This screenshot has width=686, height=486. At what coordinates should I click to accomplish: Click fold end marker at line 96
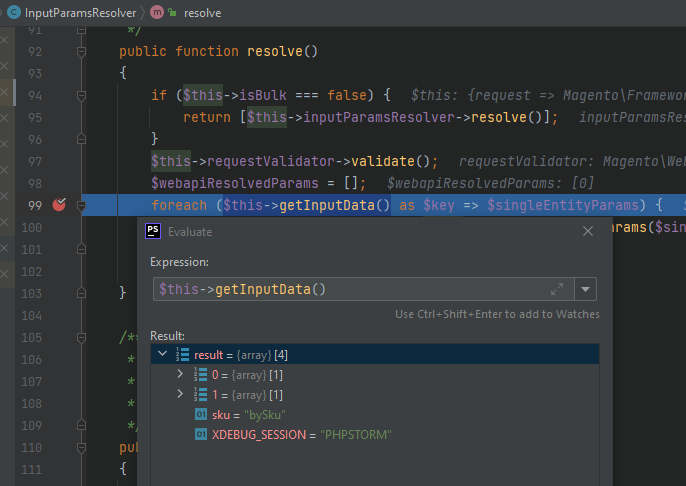[x=81, y=139]
